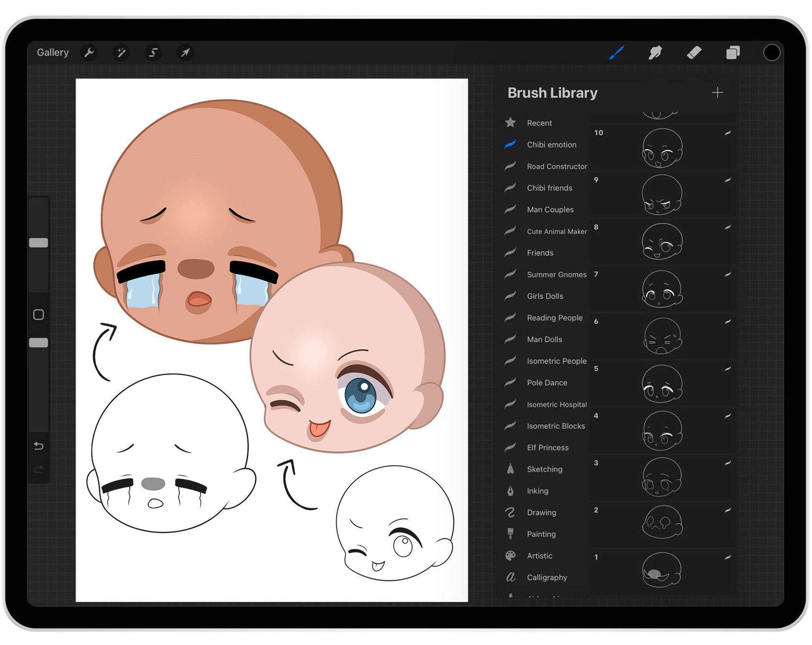Open Adjustments with the magic wand icon
812x645 pixels.
121,53
